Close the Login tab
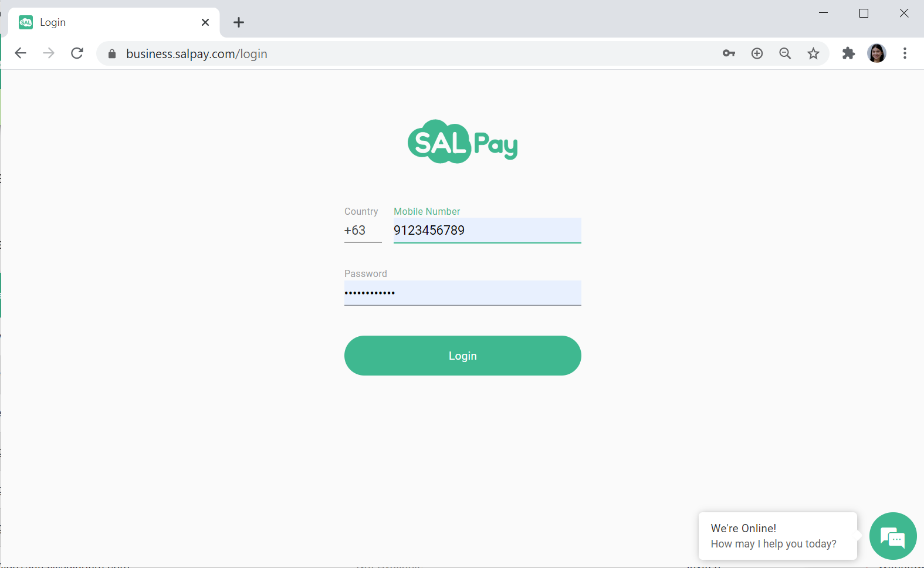Viewport: 924px width, 568px height. pos(205,22)
